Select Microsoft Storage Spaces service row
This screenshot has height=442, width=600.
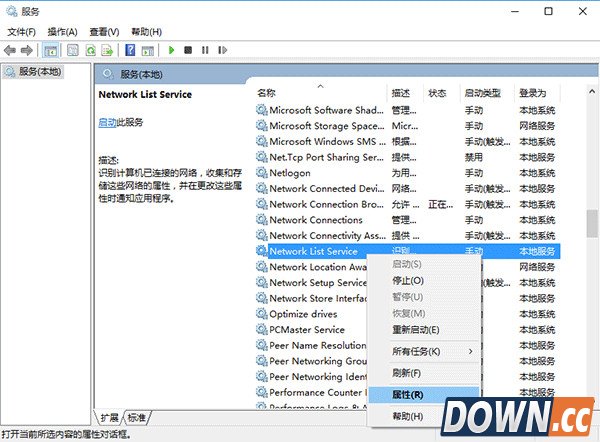tap(408, 126)
